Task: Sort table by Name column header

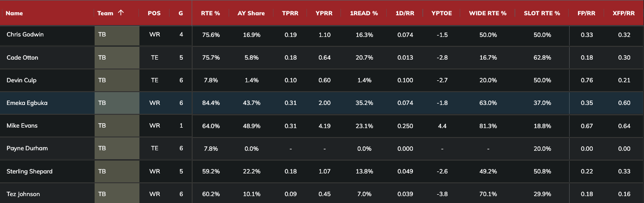Action: 15,13
